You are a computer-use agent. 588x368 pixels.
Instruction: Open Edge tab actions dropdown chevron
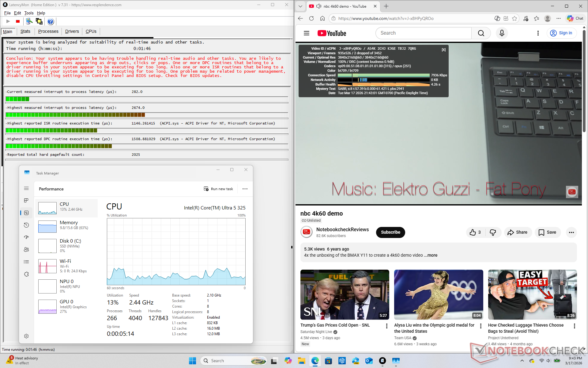(300, 6)
